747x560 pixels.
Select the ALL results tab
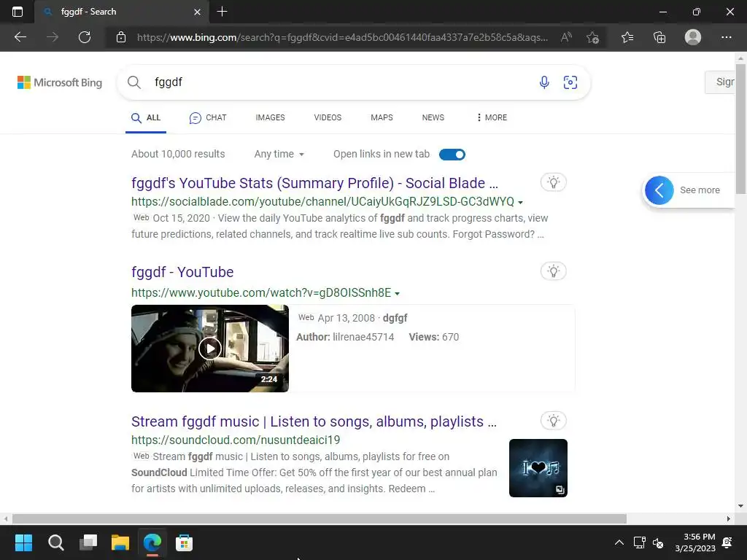[x=146, y=117]
